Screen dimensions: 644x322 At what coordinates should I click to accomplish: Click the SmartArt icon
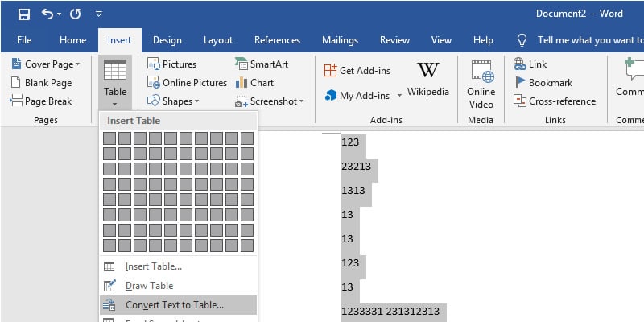tap(241, 64)
